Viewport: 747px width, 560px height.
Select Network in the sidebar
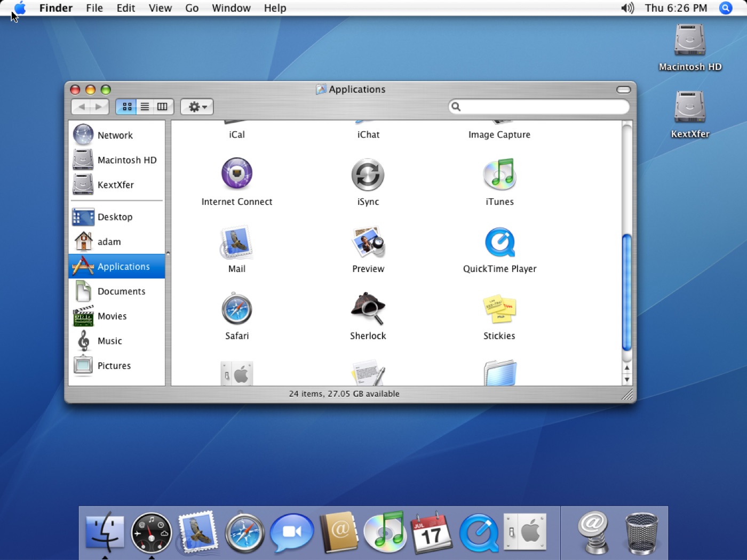pyautogui.click(x=117, y=135)
